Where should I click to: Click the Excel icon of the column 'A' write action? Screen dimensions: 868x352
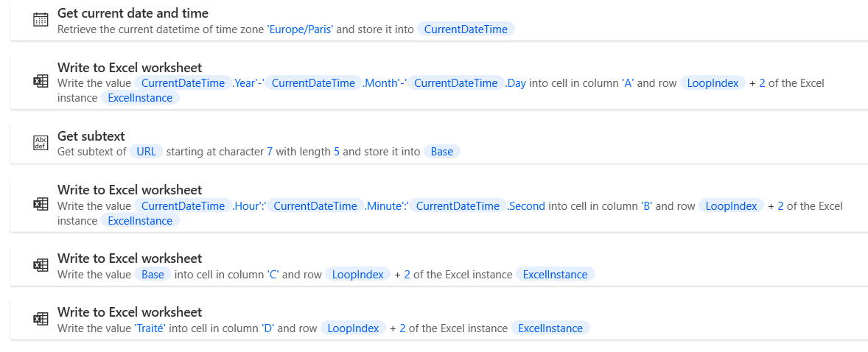tap(41, 82)
